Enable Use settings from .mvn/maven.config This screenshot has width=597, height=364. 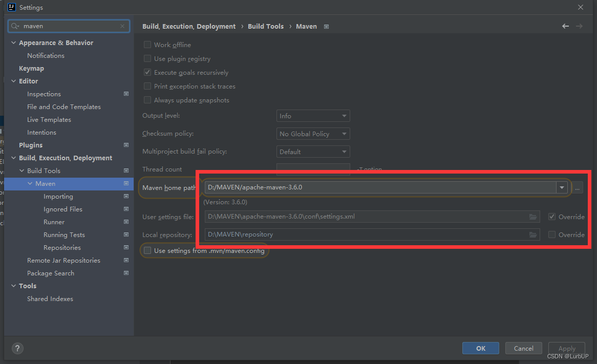pyautogui.click(x=147, y=250)
